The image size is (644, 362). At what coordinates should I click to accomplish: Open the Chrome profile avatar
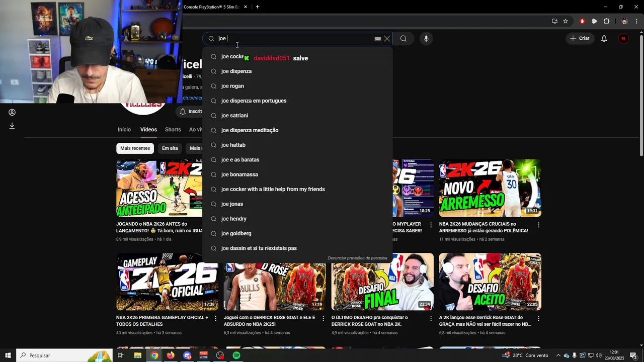pyautogui.click(x=624, y=21)
